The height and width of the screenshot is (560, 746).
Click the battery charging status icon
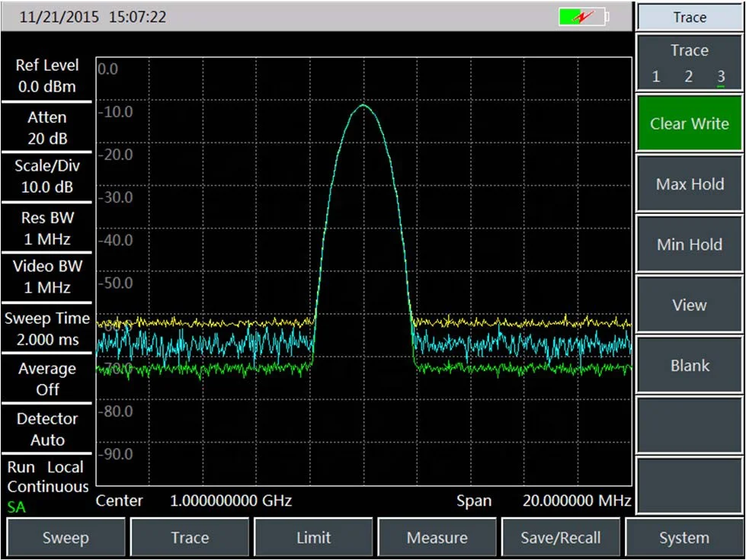tap(584, 17)
